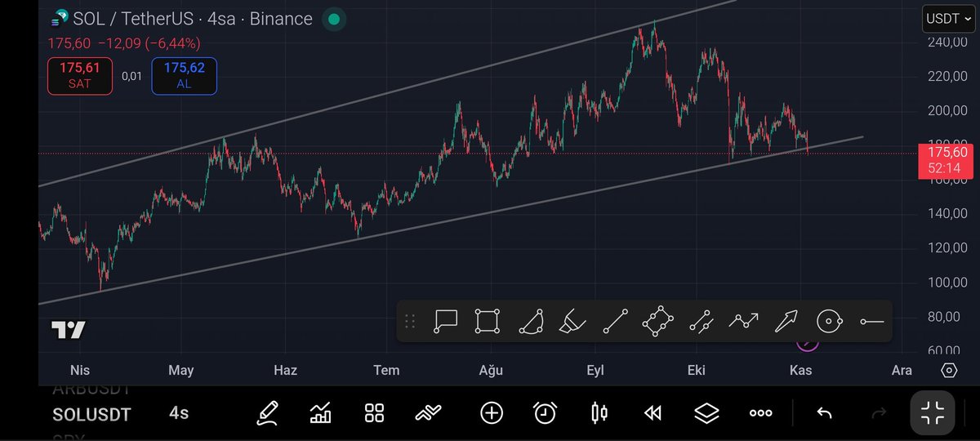Select the circle drawing tool
980x441 pixels.
coord(829,321)
